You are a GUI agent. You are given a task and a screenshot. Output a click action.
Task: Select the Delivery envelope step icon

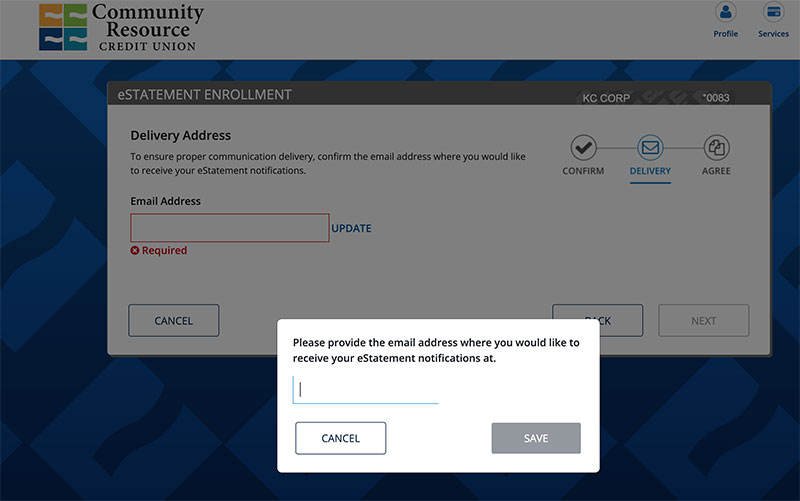click(x=650, y=147)
